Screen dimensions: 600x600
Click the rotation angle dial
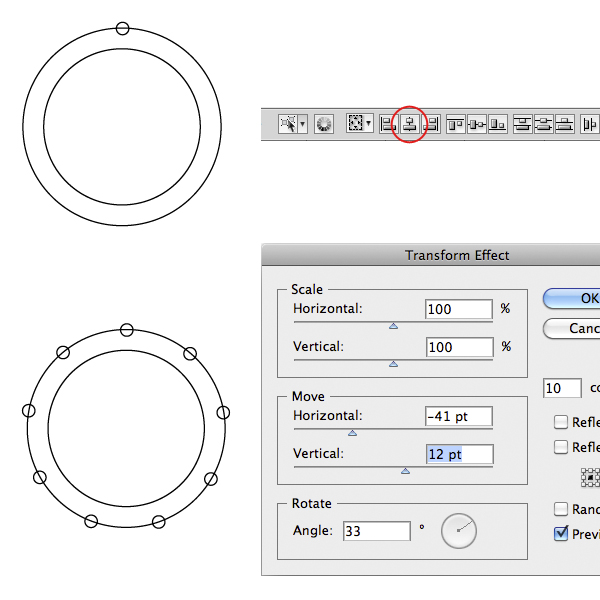(459, 530)
